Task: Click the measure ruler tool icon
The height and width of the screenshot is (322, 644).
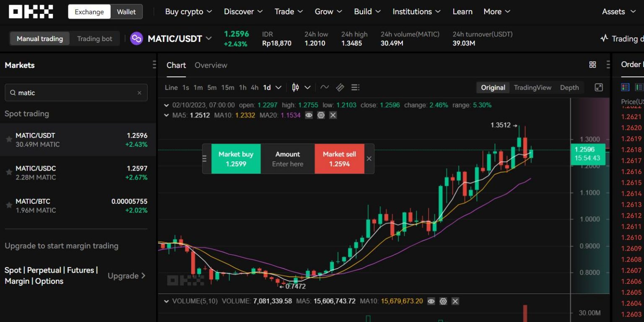Action: [x=340, y=87]
